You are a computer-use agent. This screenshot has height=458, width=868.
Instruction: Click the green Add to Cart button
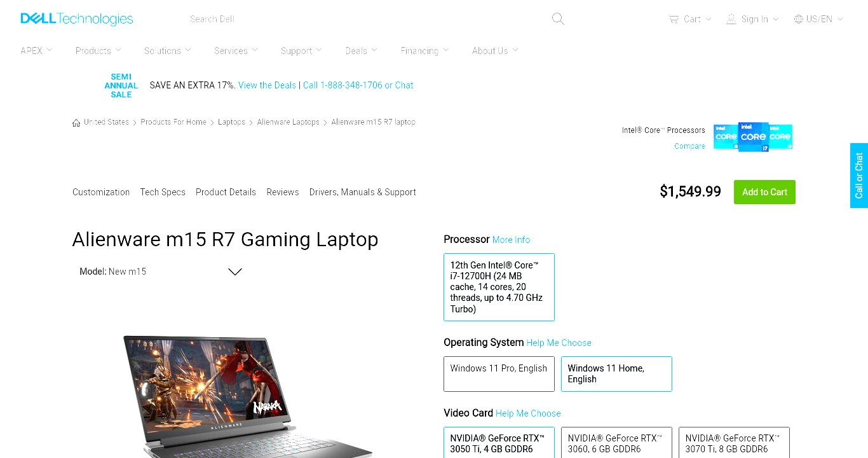point(764,192)
